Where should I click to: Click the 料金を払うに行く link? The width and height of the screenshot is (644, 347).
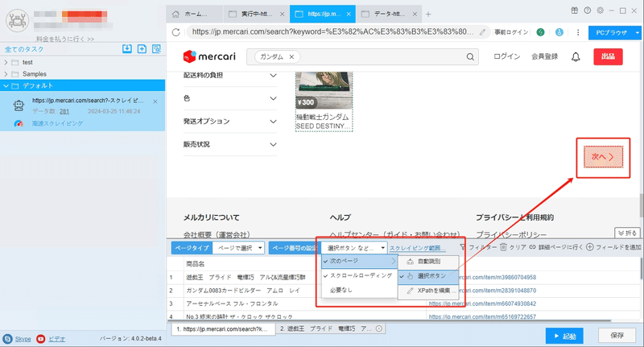(65, 39)
